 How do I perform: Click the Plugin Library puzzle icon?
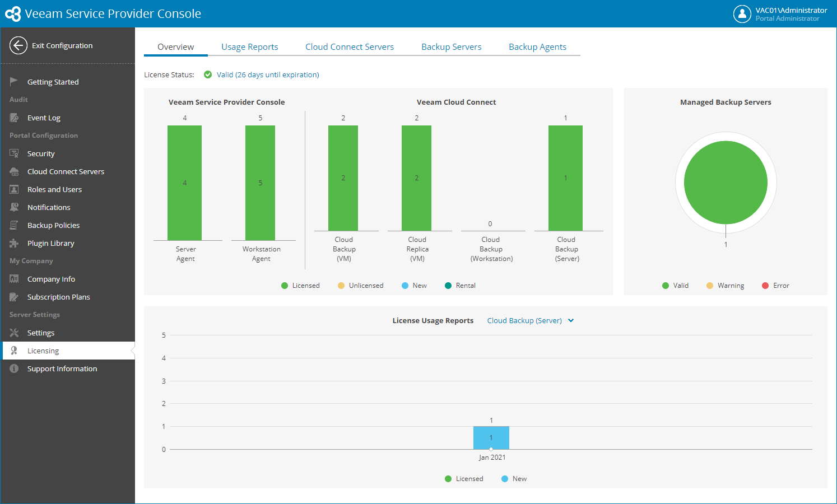point(14,243)
